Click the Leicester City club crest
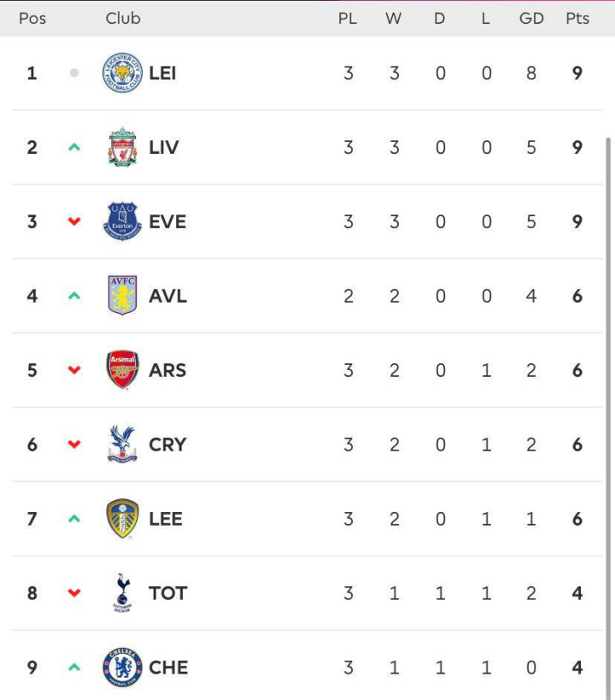615x700 pixels. coord(122,73)
